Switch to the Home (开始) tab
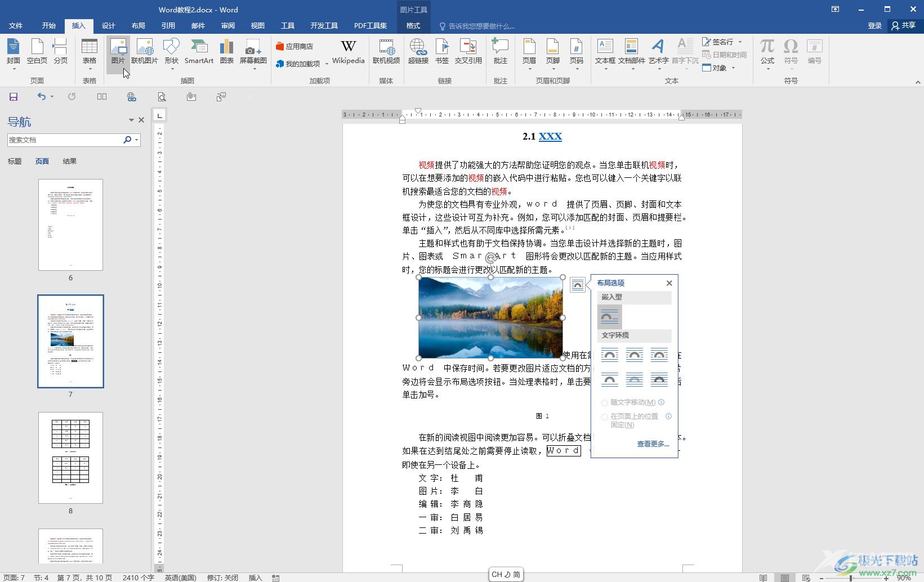The height and width of the screenshot is (582, 924). (49, 26)
